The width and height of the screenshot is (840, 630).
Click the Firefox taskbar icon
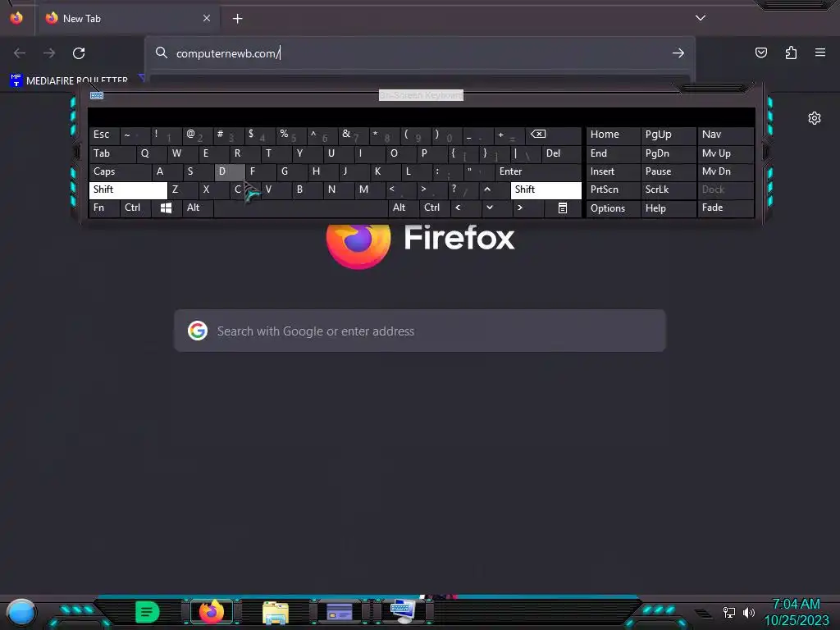[211, 612]
